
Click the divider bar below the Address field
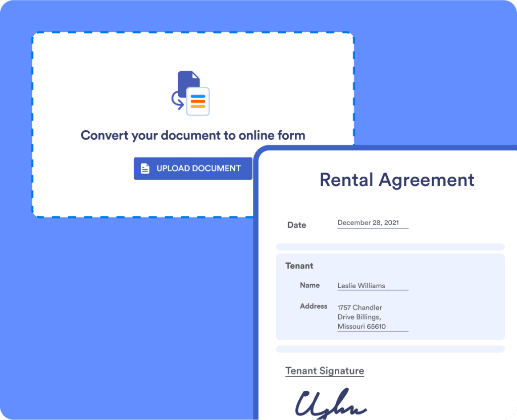390,349
